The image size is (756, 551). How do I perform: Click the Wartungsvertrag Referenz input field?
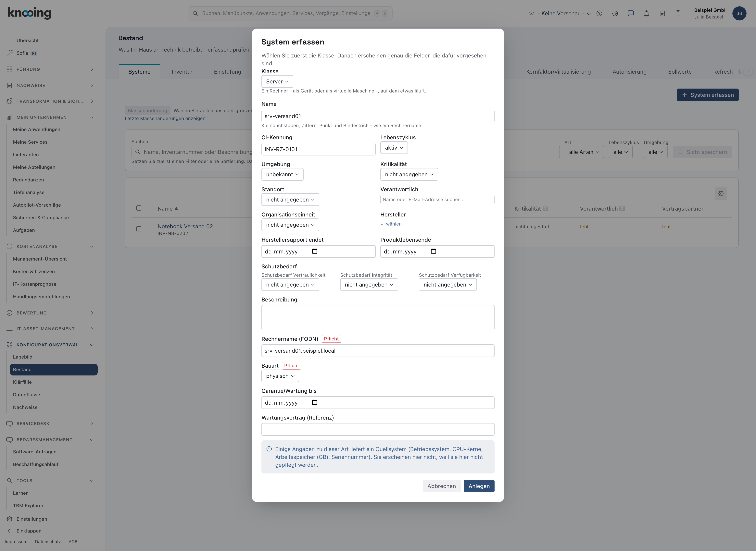click(378, 429)
